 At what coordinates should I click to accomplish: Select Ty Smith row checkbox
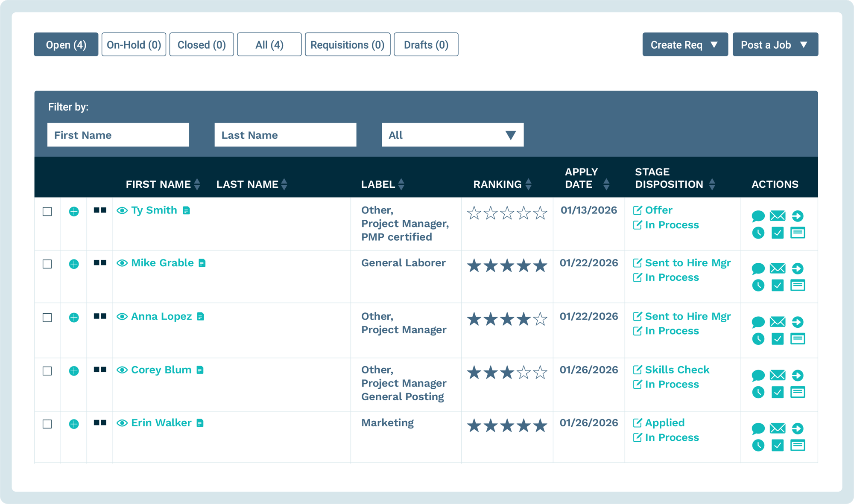coord(47,211)
